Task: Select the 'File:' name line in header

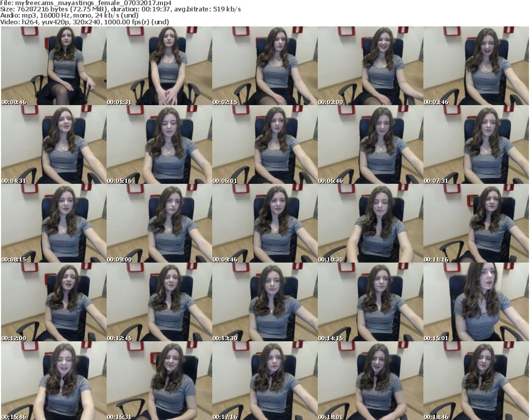Action: click(86, 3)
